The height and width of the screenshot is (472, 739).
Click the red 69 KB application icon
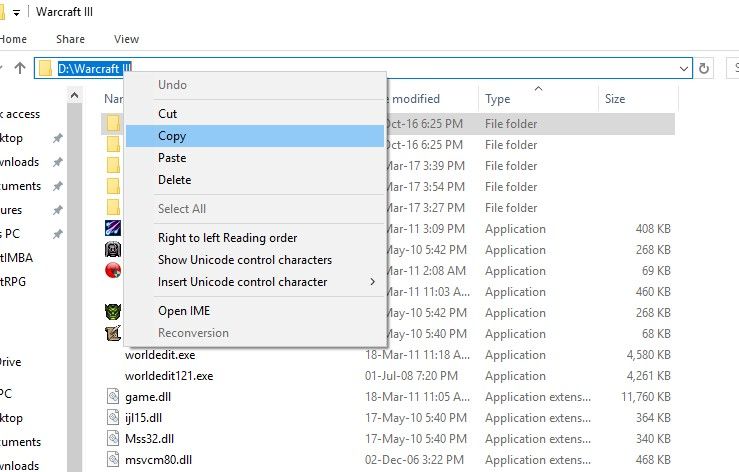[113, 271]
